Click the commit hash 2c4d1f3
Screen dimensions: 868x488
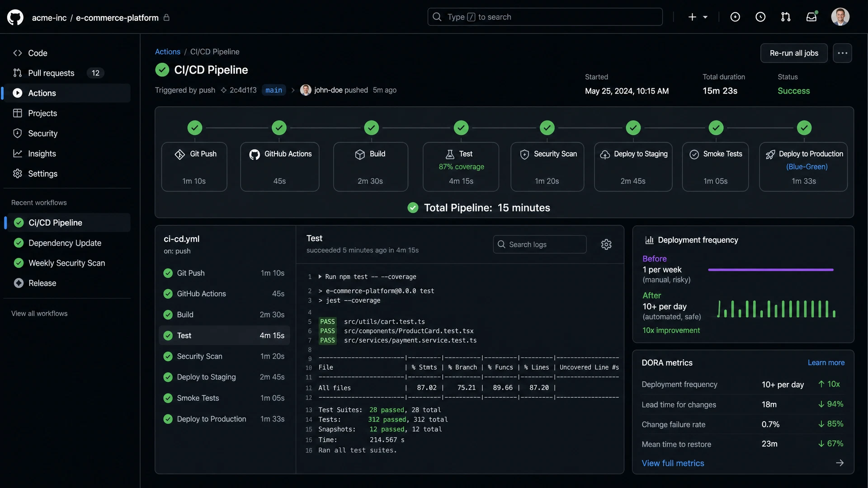[243, 90]
